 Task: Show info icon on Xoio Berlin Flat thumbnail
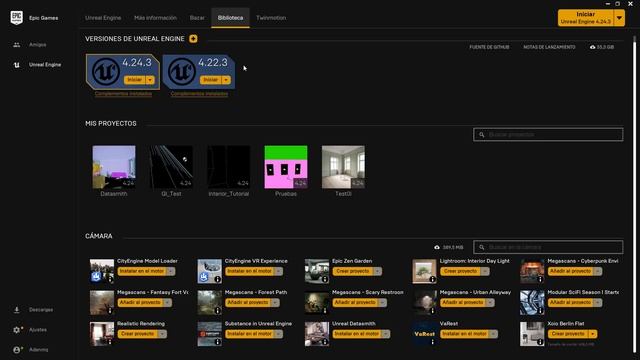[540, 342]
